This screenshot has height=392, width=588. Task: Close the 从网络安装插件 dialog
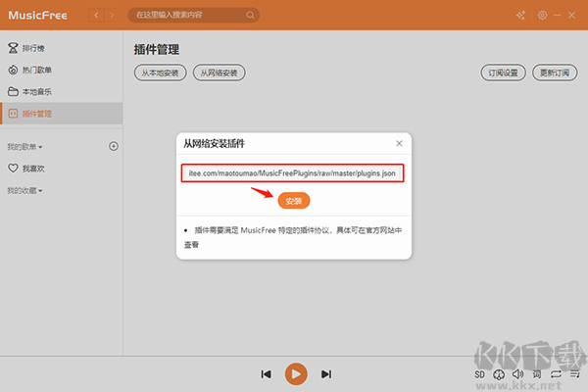pos(399,143)
